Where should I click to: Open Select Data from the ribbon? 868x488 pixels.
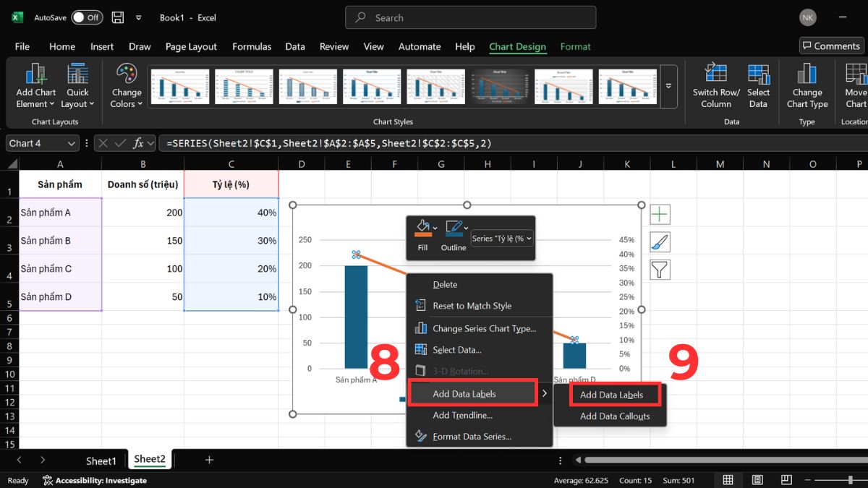pos(758,86)
